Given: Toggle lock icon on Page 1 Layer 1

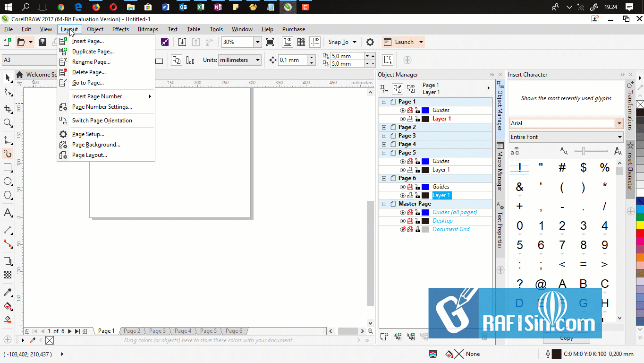Looking at the screenshot, I should [417, 119].
